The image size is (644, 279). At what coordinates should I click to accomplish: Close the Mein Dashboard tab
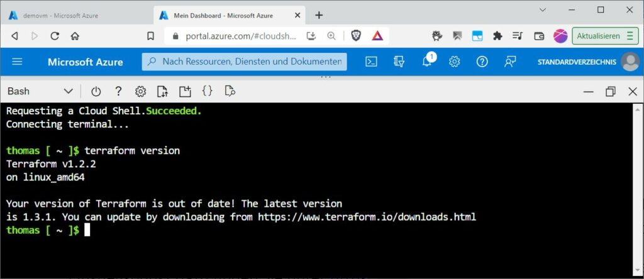297,16
